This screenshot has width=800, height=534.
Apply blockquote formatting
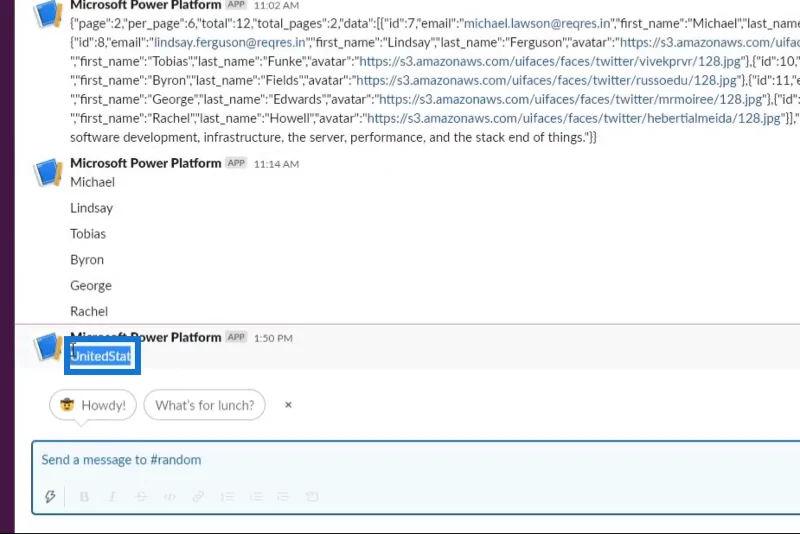click(283, 496)
